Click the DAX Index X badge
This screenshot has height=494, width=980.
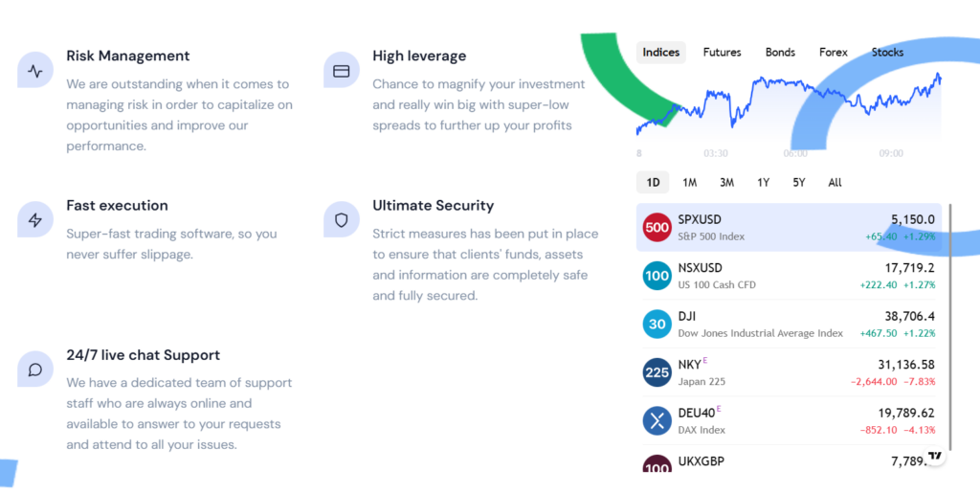click(657, 420)
